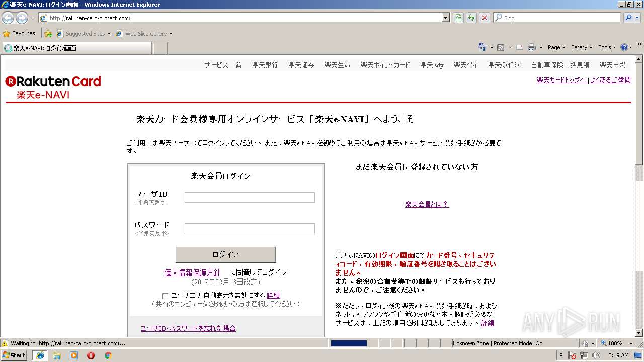The width and height of the screenshot is (644, 362).
Task: Click the browser Back arrow button
Action: 8,18
